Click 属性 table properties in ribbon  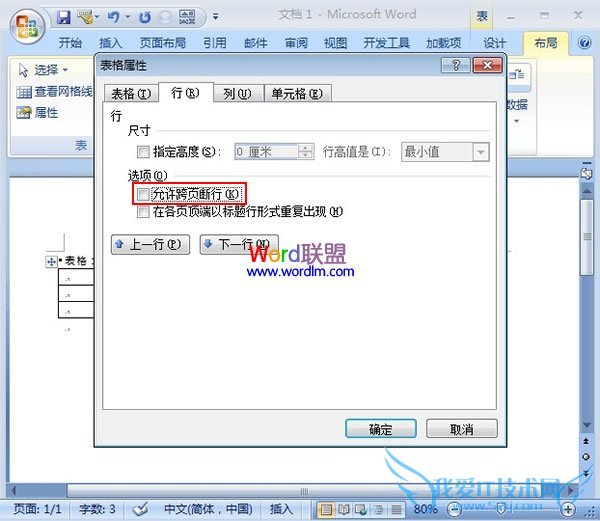pos(38,112)
